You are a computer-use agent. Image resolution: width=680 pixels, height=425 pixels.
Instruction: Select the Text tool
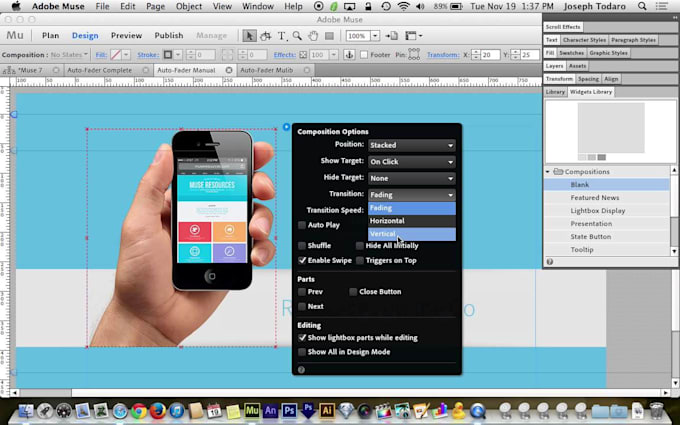click(x=283, y=36)
